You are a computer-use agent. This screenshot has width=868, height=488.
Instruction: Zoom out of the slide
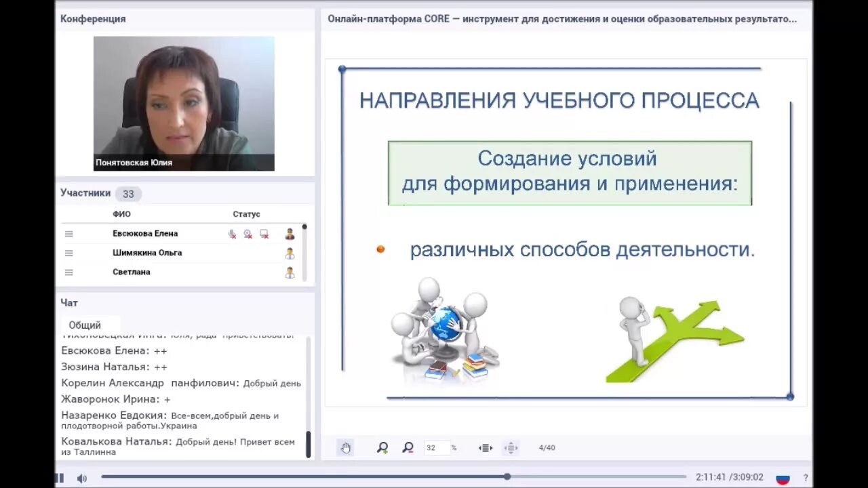[408, 447]
